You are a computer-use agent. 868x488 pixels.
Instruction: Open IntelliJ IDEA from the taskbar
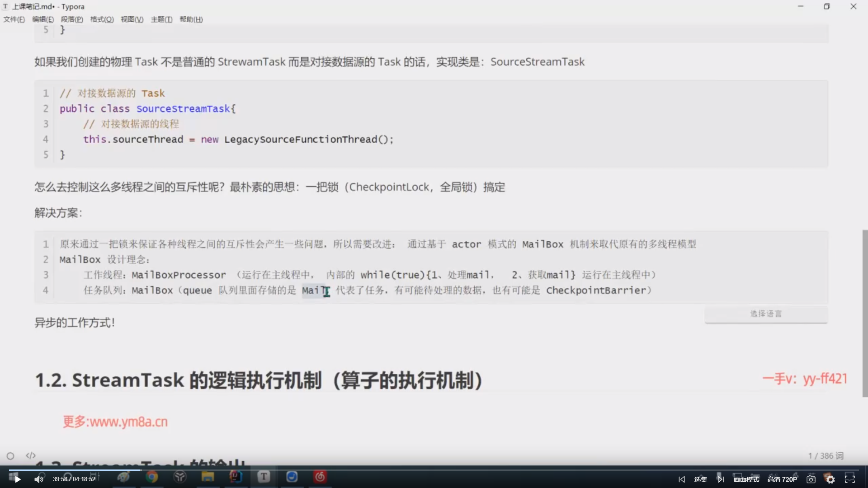pos(236,477)
